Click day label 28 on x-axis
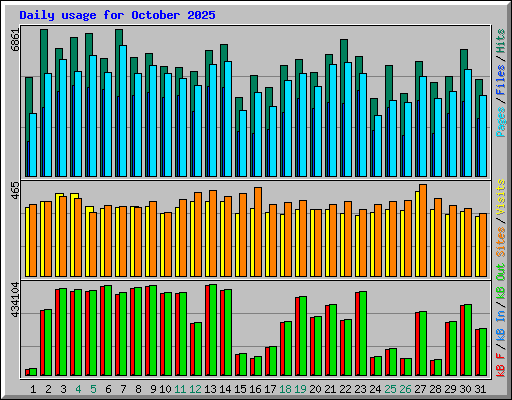This screenshot has width=512, height=400. (435, 389)
